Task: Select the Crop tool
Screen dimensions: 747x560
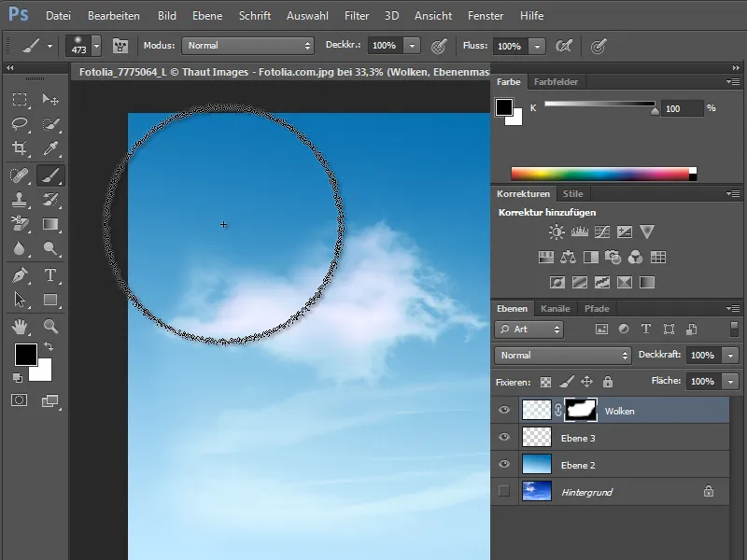Action: click(x=20, y=148)
